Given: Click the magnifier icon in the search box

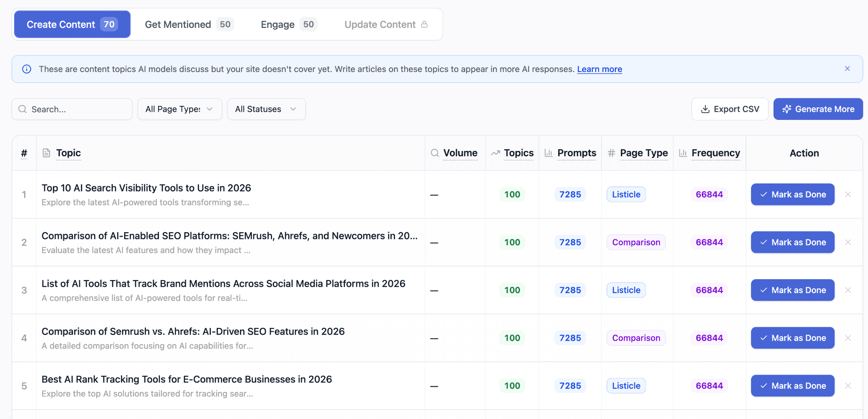Looking at the screenshot, I should click(22, 109).
